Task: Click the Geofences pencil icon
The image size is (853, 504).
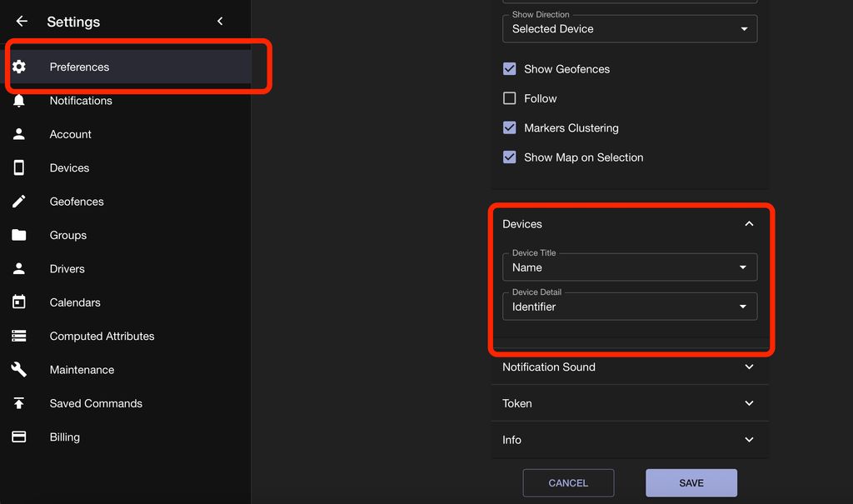Action: pyautogui.click(x=19, y=202)
